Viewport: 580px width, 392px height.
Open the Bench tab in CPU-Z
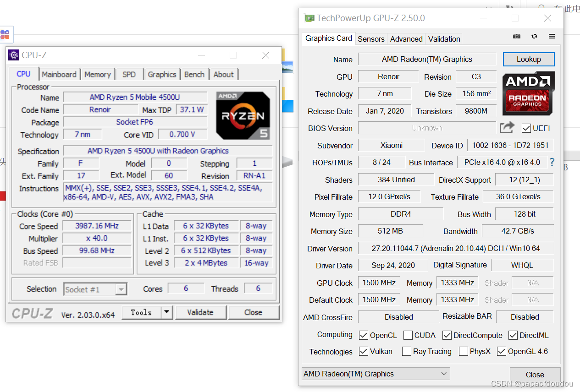[x=194, y=74]
